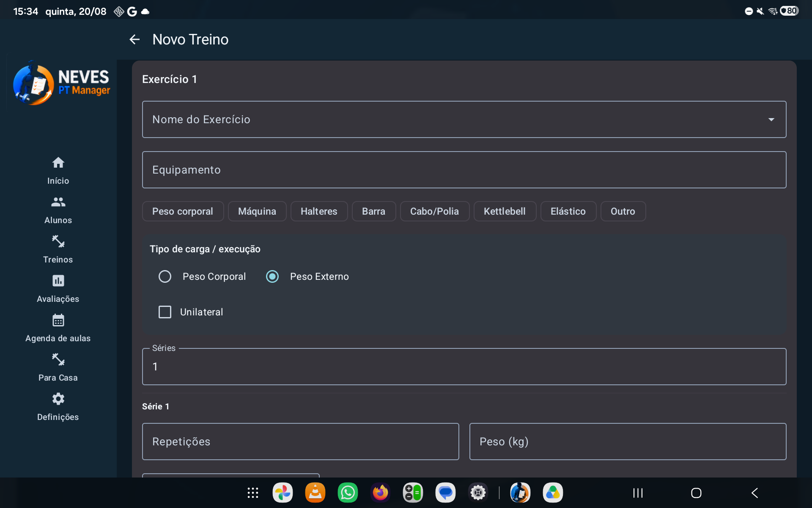Tap the Android recent apps button

[638, 493]
